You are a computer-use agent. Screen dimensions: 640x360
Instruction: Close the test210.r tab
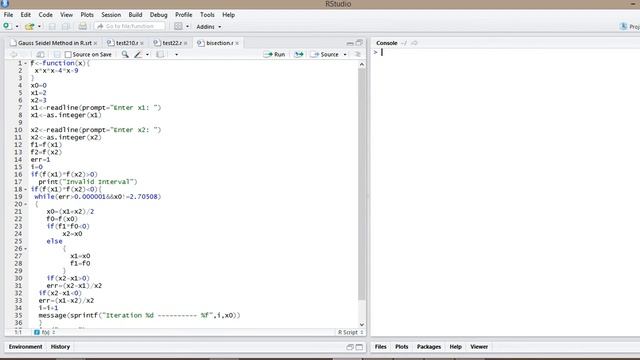point(142,43)
